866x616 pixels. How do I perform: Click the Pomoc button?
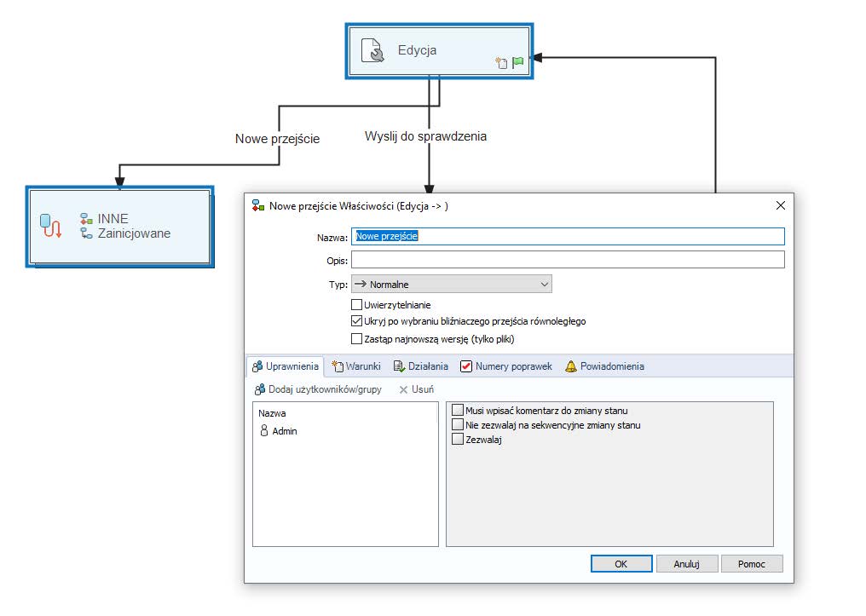752,563
